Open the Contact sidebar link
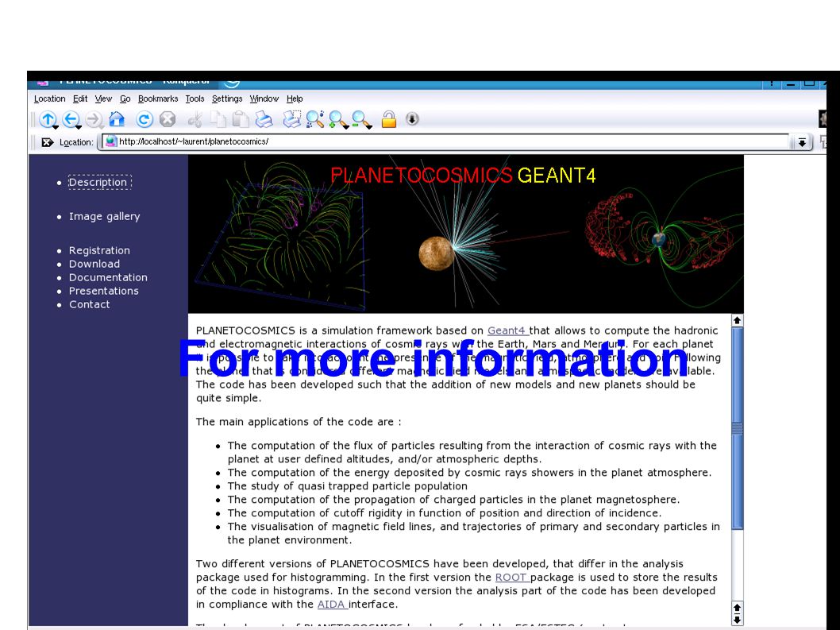Image resolution: width=840 pixels, height=630 pixels. coord(90,304)
